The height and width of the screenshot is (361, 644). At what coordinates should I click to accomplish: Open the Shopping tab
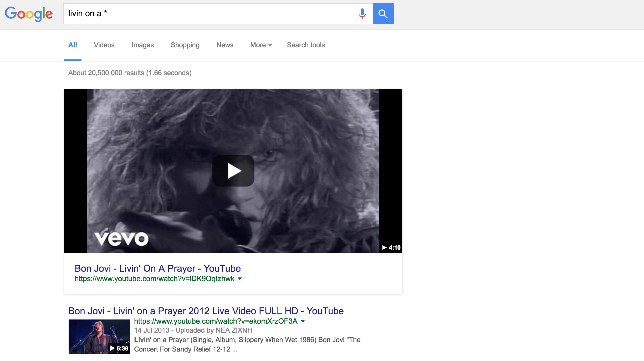(x=185, y=45)
